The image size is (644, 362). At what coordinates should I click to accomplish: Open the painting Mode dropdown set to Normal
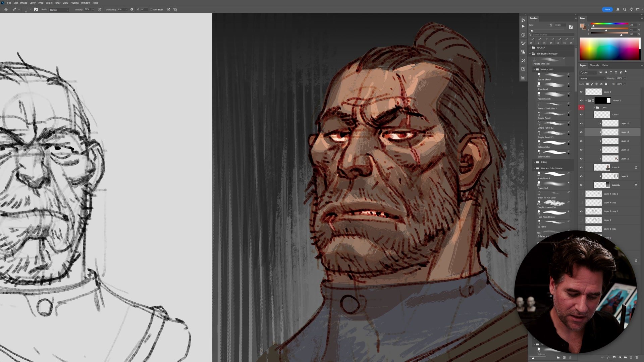59,10
